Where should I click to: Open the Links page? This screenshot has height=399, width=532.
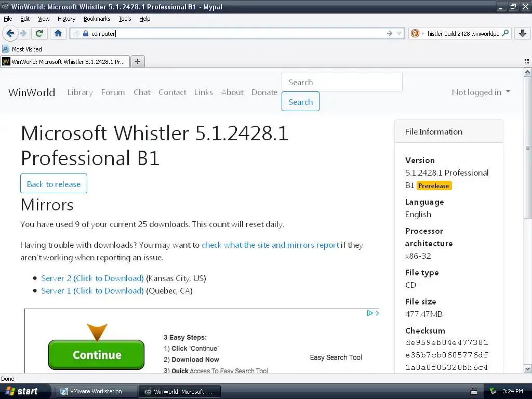coord(204,92)
